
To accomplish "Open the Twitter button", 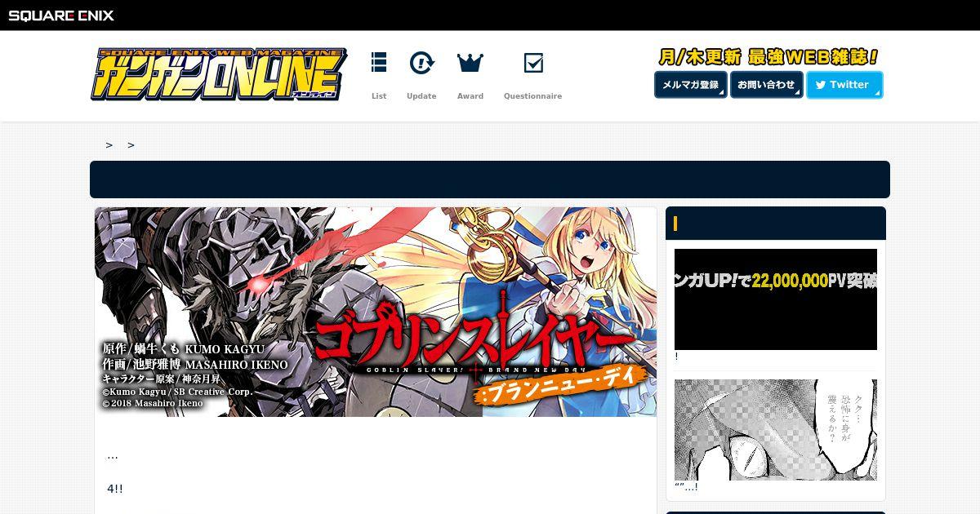I will click(x=844, y=85).
